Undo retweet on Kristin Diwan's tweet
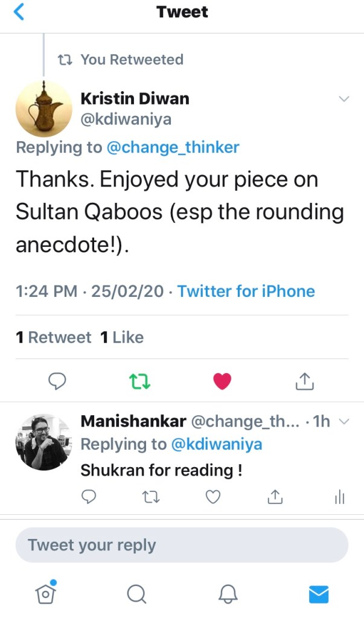 tap(139, 380)
